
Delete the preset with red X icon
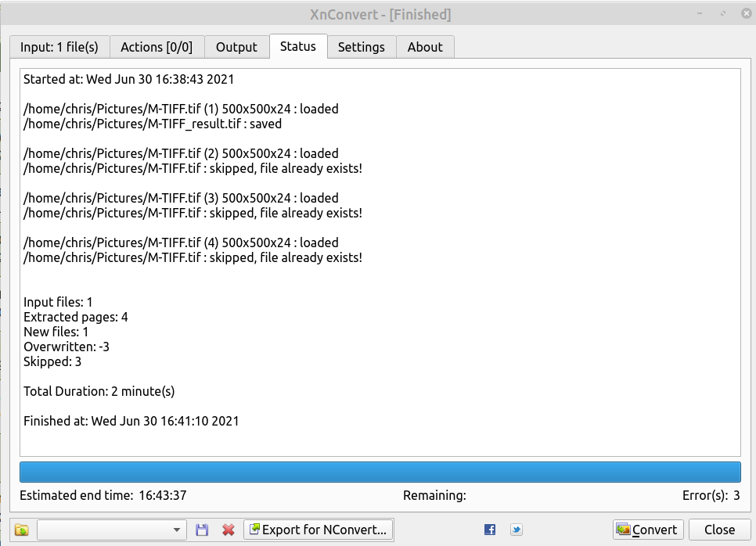pos(229,530)
